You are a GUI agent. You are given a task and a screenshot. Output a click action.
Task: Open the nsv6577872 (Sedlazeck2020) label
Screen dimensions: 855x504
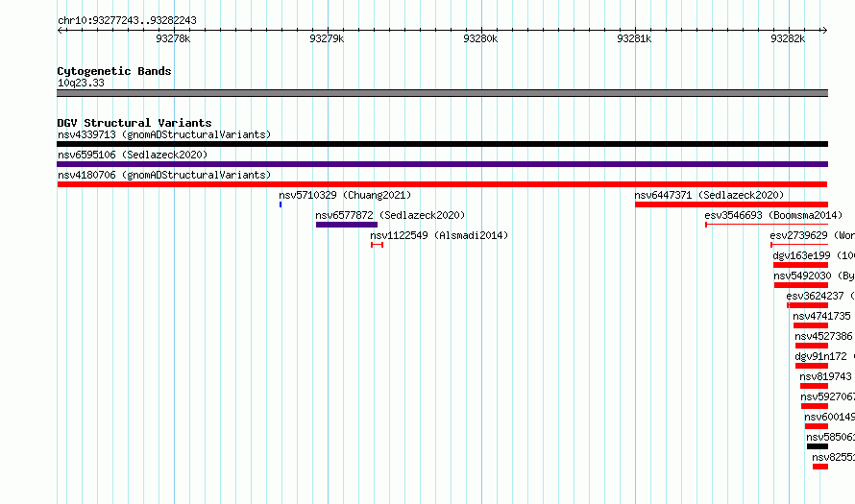pos(390,215)
